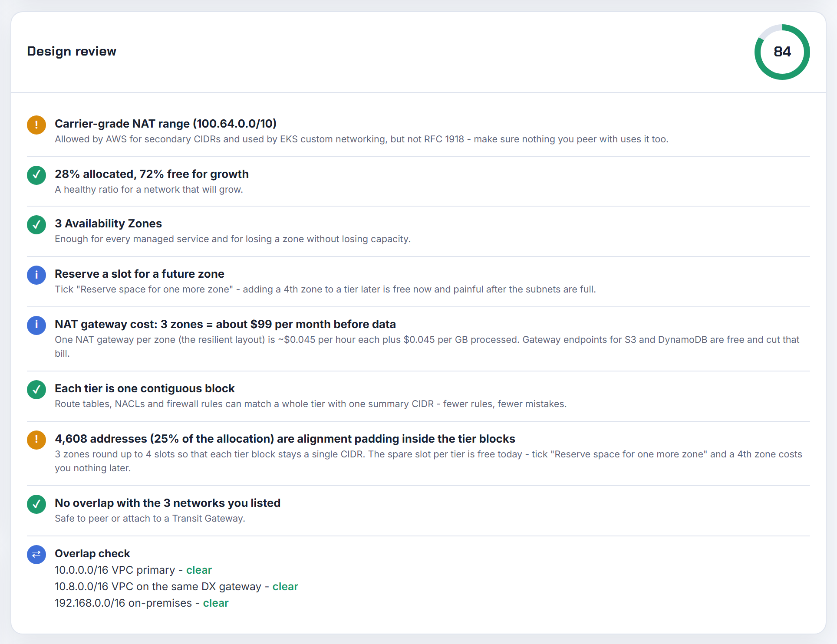Screen dimensions: 837x644
Task: Click the 192.168.0.0/16 on-premises row
Action: point(142,603)
